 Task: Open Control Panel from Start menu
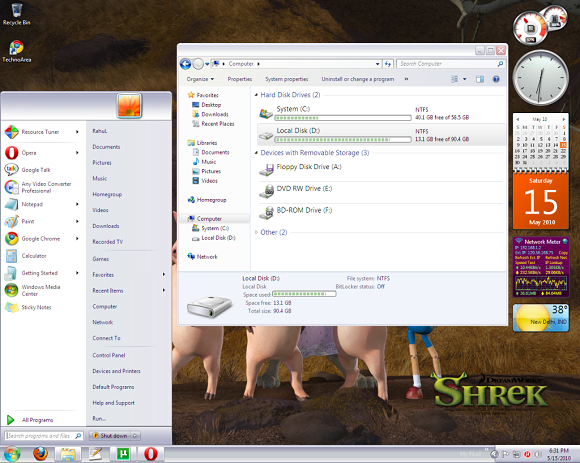coord(109,355)
